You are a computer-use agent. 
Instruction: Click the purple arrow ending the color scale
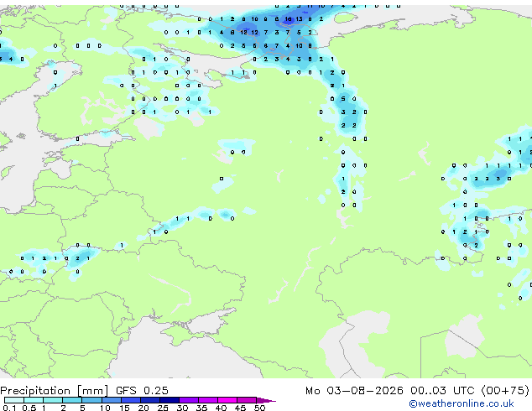266,400
